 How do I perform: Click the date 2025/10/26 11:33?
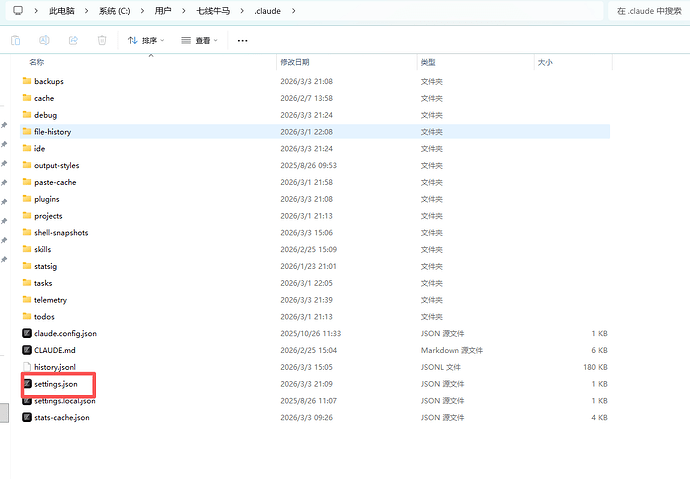click(311, 333)
